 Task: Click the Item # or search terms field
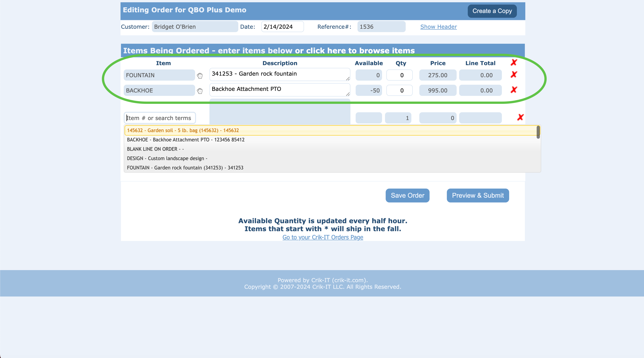click(159, 118)
